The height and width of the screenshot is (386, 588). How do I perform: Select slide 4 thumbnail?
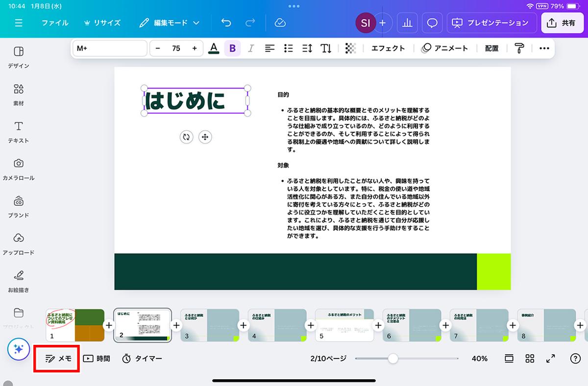277,325
